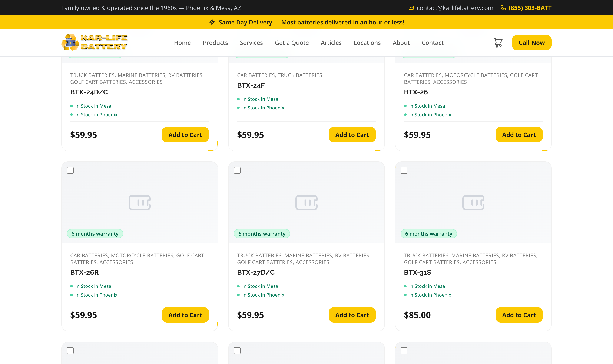Add BTX-31S to cart
Screen dimensions: 613x364
tap(519, 315)
